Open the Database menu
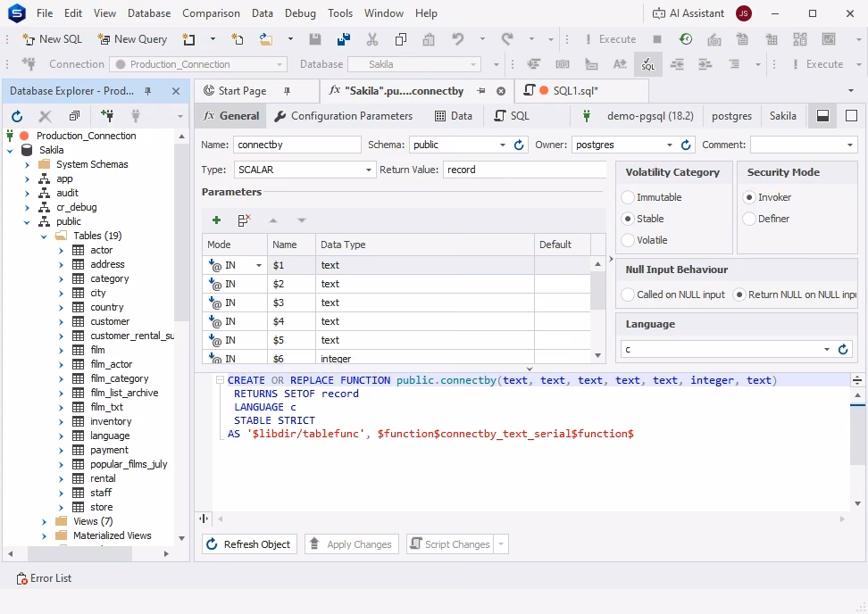 [149, 13]
